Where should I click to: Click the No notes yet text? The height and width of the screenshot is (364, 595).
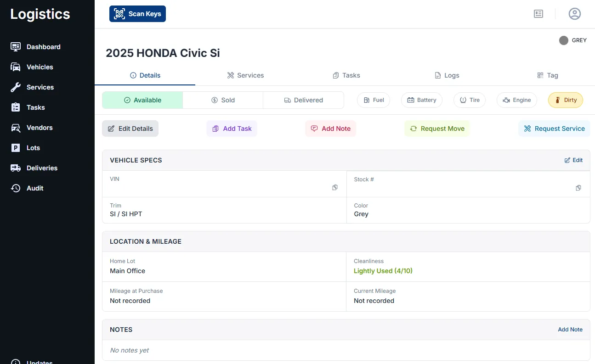129,350
